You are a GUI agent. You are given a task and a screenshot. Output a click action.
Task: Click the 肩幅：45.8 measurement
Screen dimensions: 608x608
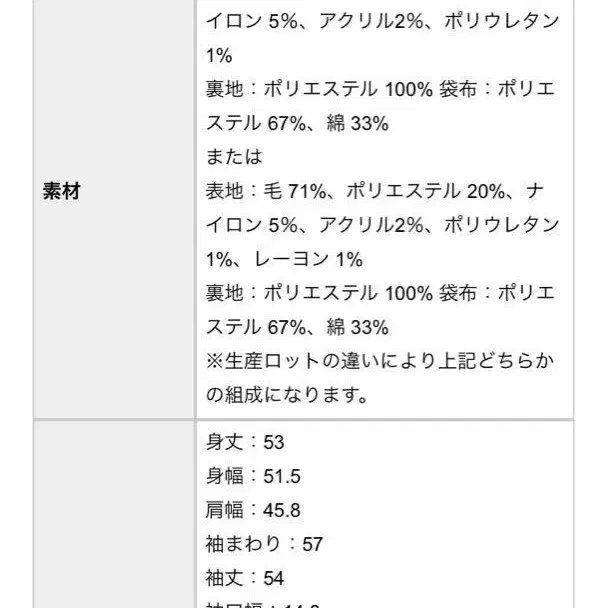(x=253, y=510)
